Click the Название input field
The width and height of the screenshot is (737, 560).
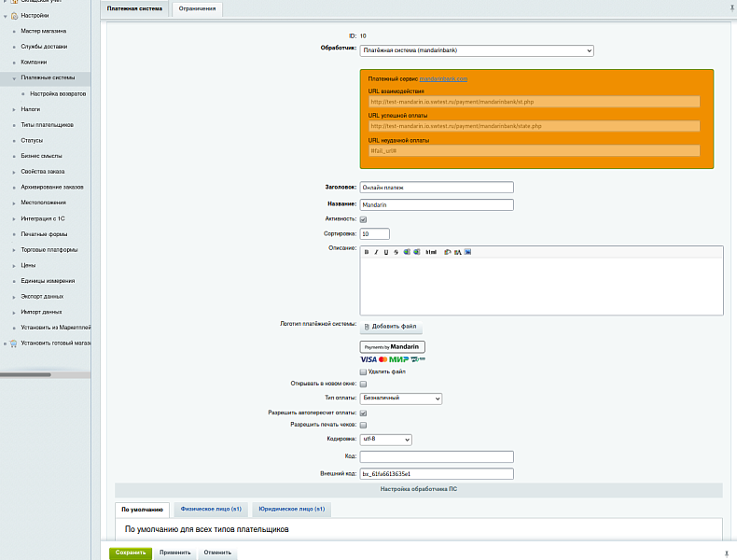[437, 204]
